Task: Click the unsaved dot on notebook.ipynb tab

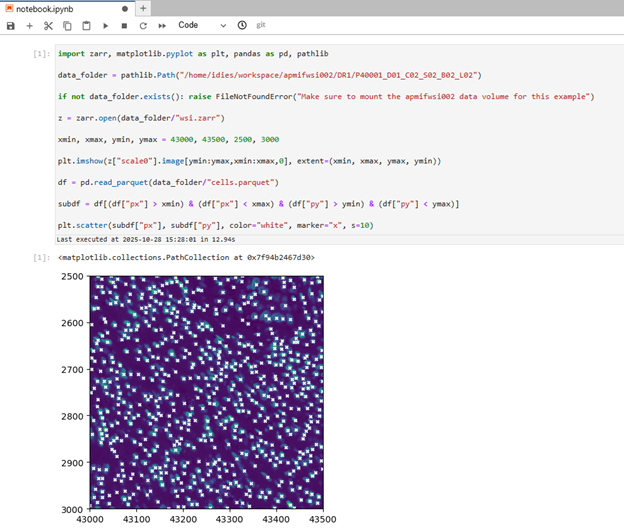Action: (124, 7)
